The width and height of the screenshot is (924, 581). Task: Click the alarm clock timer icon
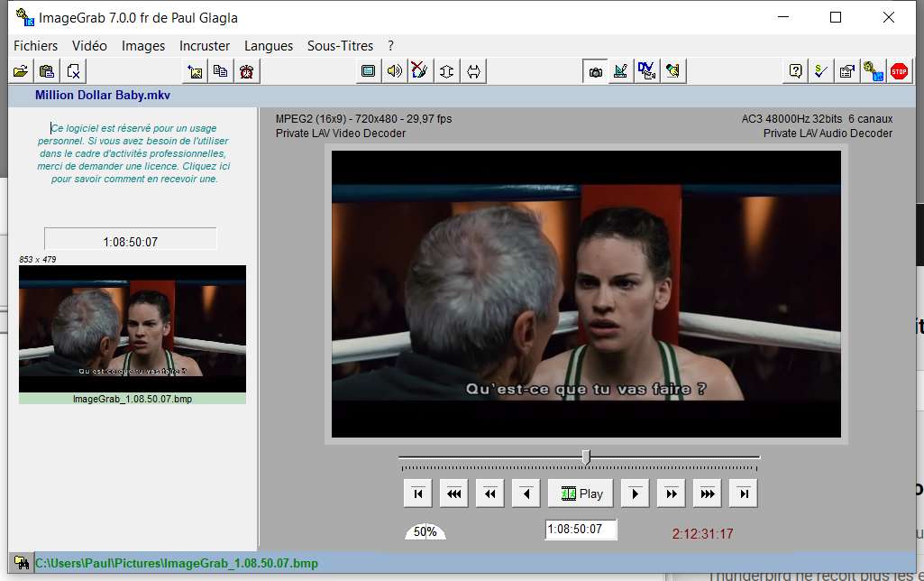246,71
